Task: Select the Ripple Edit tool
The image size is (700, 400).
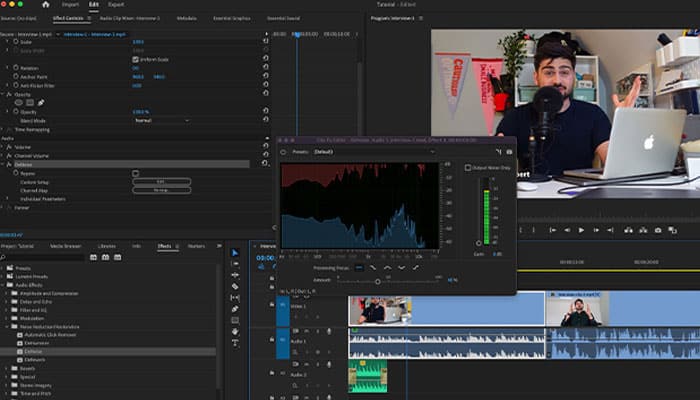Action: point(235,275)
